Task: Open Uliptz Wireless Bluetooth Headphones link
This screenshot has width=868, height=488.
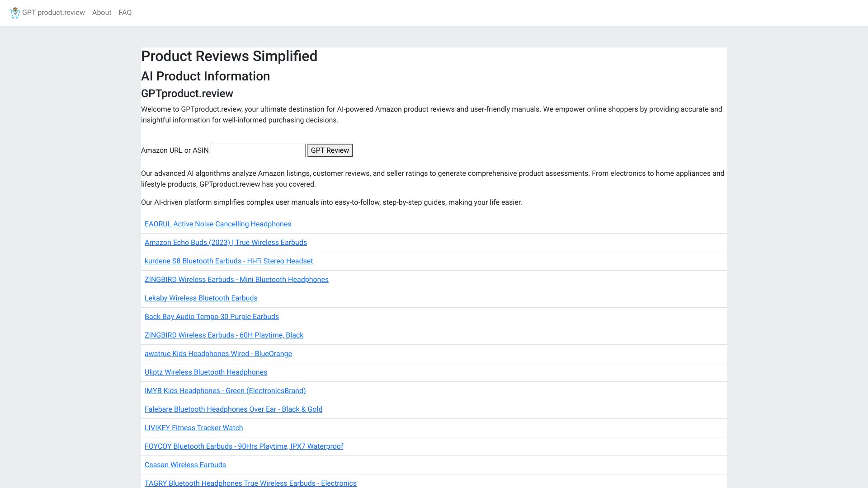Action: pos(205,372)
